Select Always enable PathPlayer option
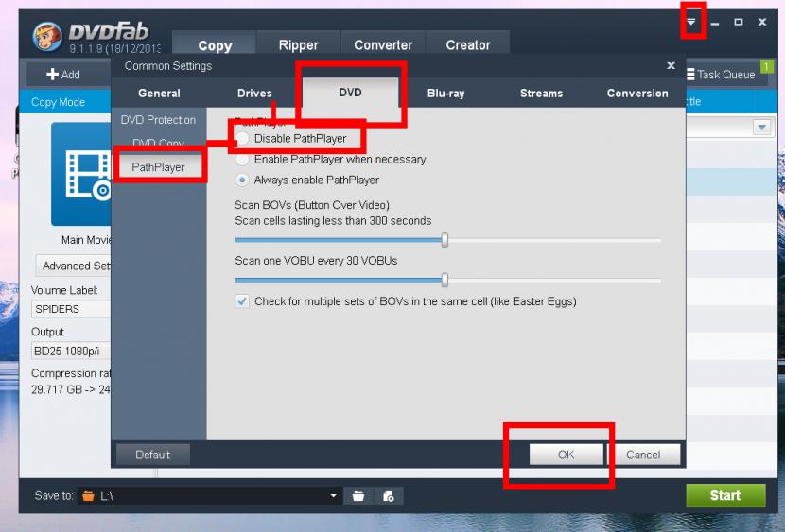Viewport: 785px width, 532px height. 242,180
